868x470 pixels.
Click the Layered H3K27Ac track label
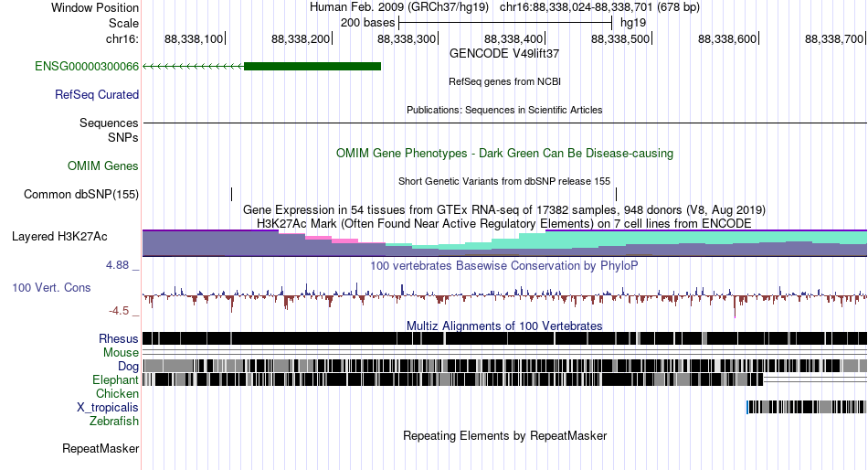click(59, 237)
